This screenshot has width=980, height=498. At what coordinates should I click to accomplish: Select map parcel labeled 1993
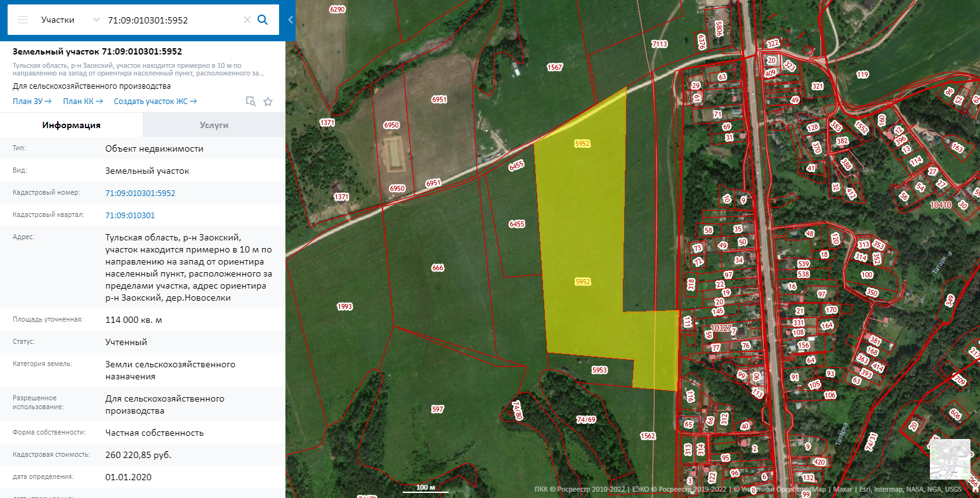344,306
